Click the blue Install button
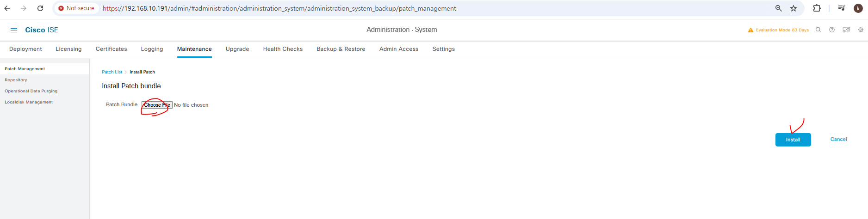The width and height of the screenshot is (868, 219). (x=793, y=140)
